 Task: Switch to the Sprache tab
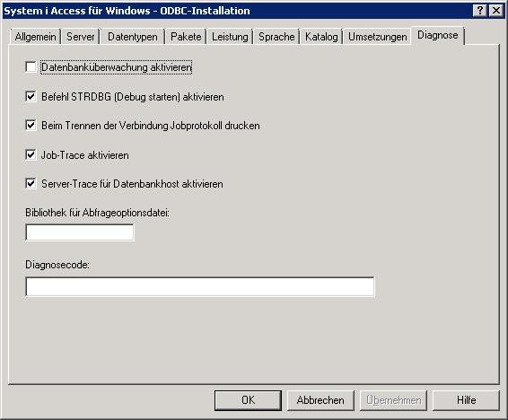click(x=276, y=37)
